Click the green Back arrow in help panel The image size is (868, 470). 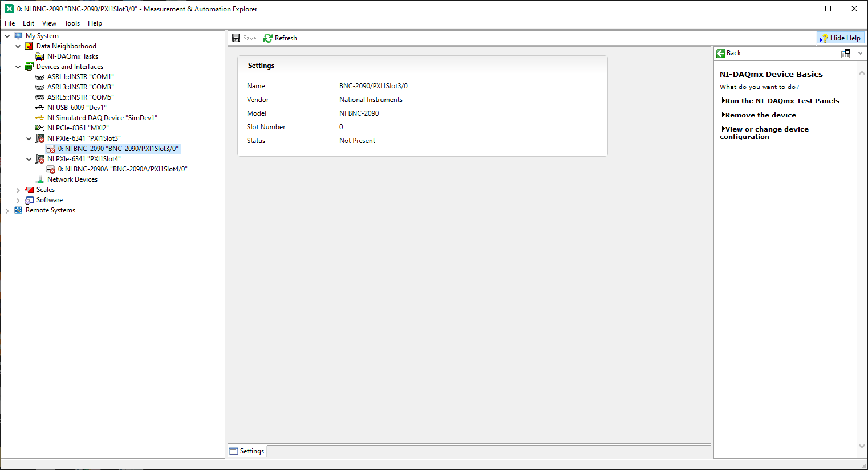[x=721, y=53]
